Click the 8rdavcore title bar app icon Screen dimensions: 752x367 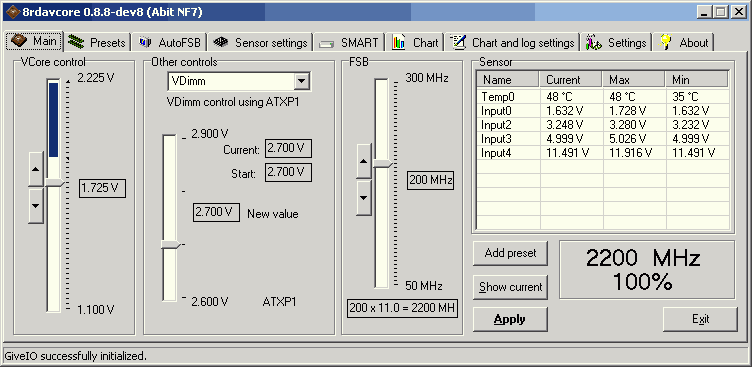tap(12, 12)
